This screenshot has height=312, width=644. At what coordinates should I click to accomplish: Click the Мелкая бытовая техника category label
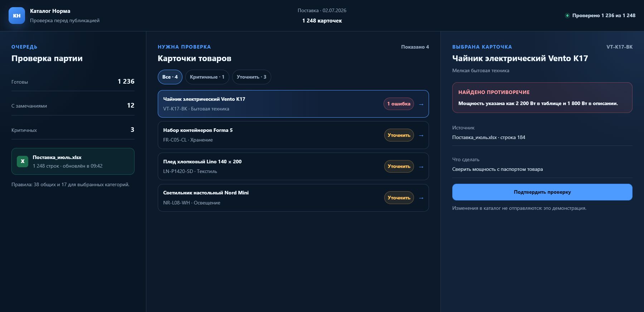tap(480, 70)
